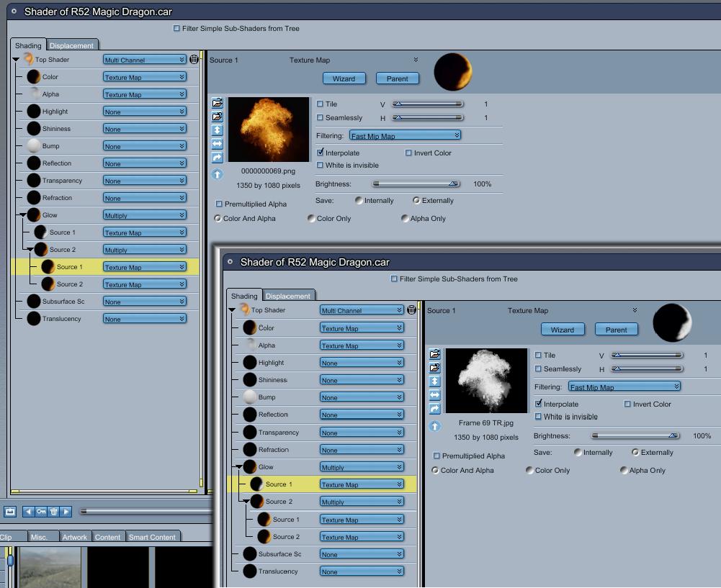Viewport: 721px width, 588px height.
Task: Open texture file icon above 0000000069.png image
Action: pos(218,103)
